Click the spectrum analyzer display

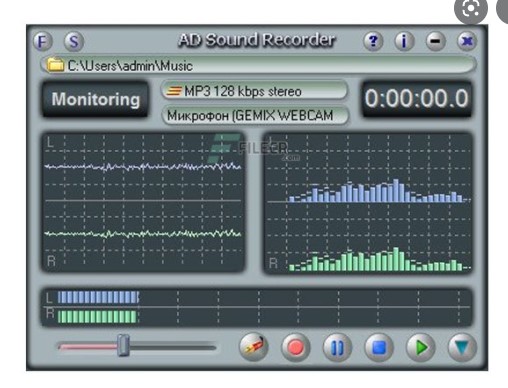pyautogui.click(x=368, y=203)
